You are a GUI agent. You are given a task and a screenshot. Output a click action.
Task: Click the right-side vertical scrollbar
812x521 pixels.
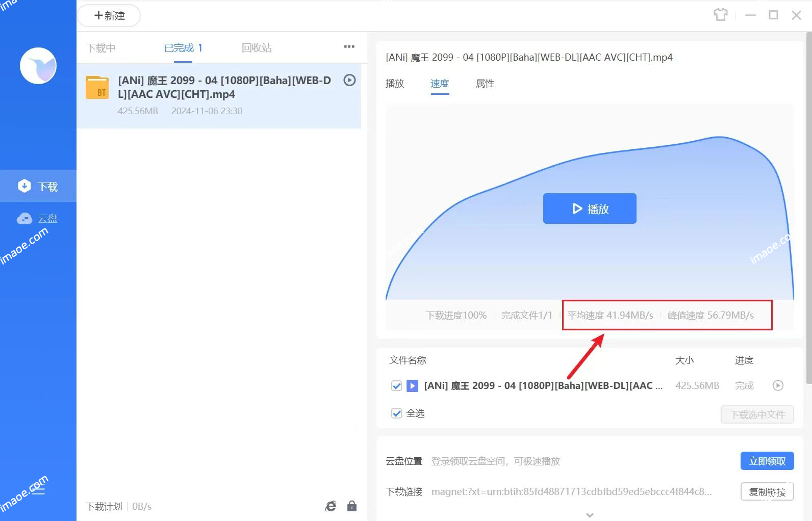pos(808,204)
